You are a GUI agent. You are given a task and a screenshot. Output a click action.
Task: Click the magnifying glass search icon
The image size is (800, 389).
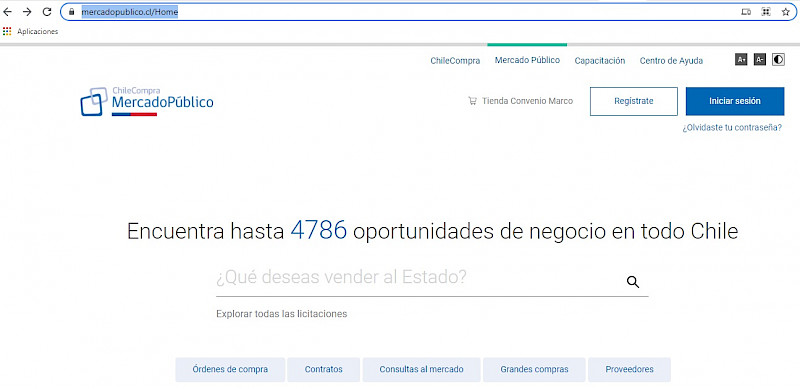click(x=633, y=282)
